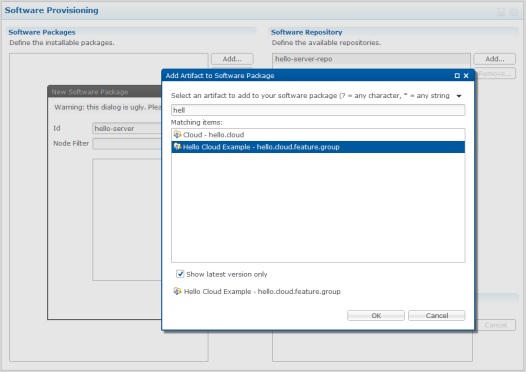Select 'Cloud - hello.cloud' in matching items
The height and width of the screenshot is (372, 526).
click(x=318, y=135)
